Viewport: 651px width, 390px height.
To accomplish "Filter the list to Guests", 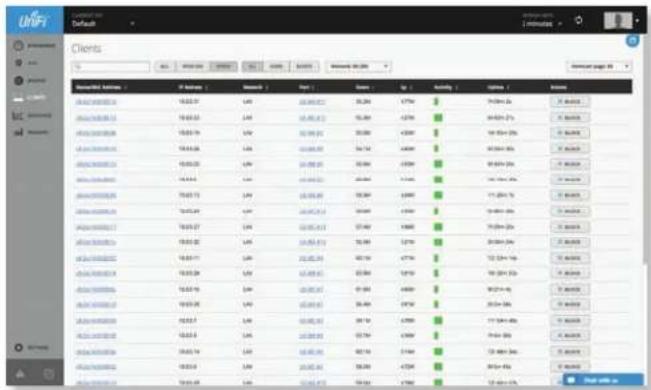I will point(304,66).
